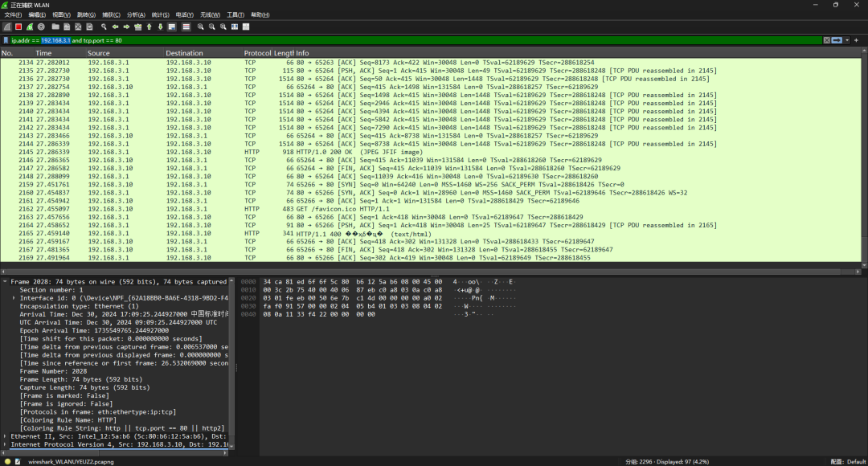Jump to first packet up-arrow icon
The width and height of the screenshot is (868, 466).
pyautogui.click(x=149, y=27)
